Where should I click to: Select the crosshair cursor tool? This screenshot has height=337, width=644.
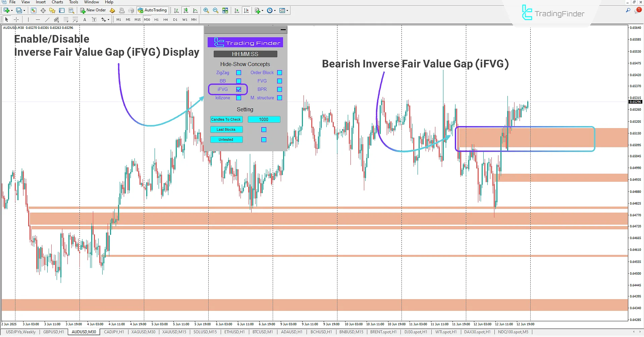(x=16, y=19)
